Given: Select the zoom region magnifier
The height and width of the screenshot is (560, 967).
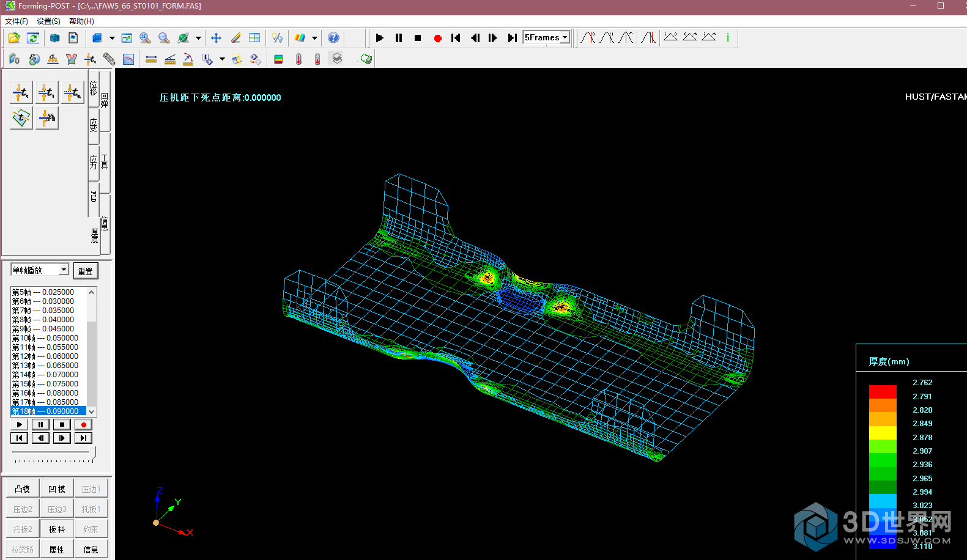Looking at the screenshot, I should point(145,38).
